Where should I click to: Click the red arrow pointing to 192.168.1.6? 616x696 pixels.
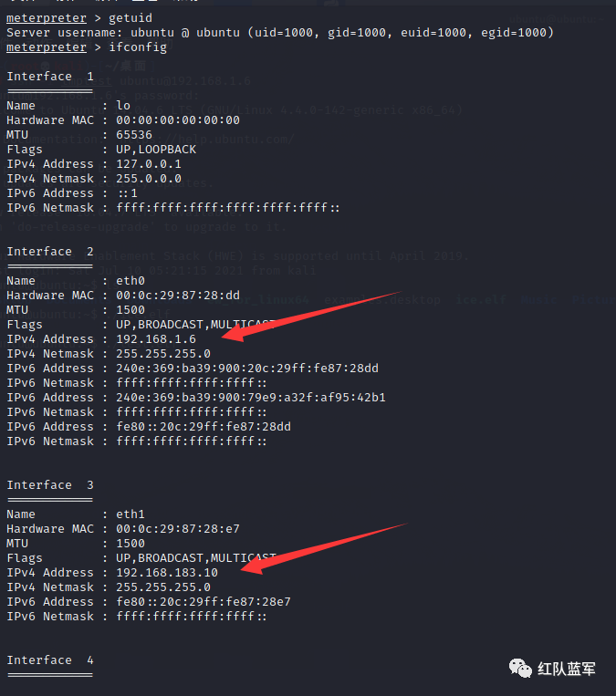coord(311,317)
